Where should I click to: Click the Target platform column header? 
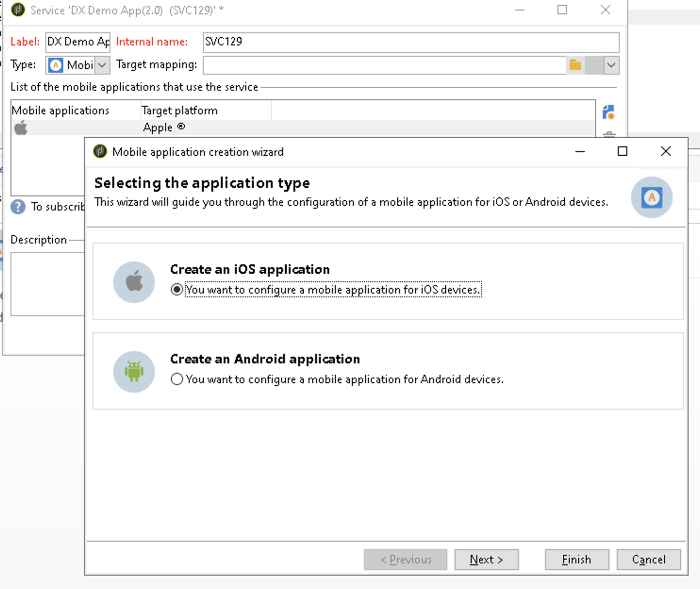(206, 110)
